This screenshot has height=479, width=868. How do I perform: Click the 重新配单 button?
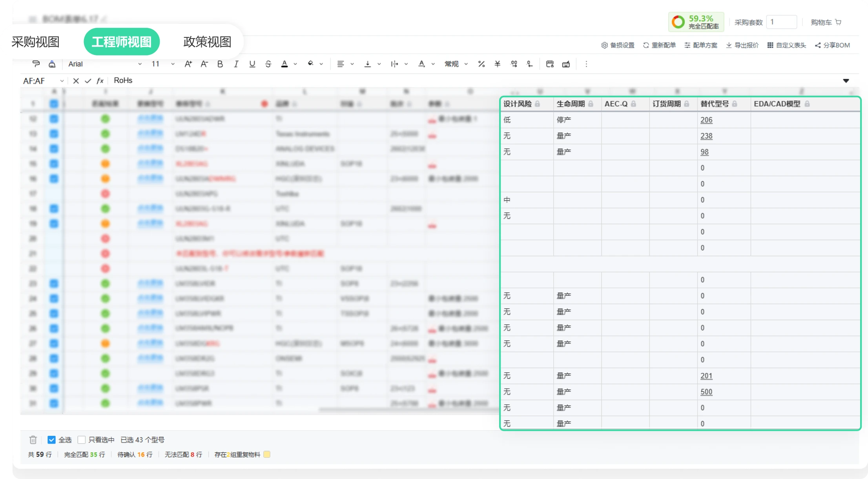pyautogui.click(x=659, y=45)
